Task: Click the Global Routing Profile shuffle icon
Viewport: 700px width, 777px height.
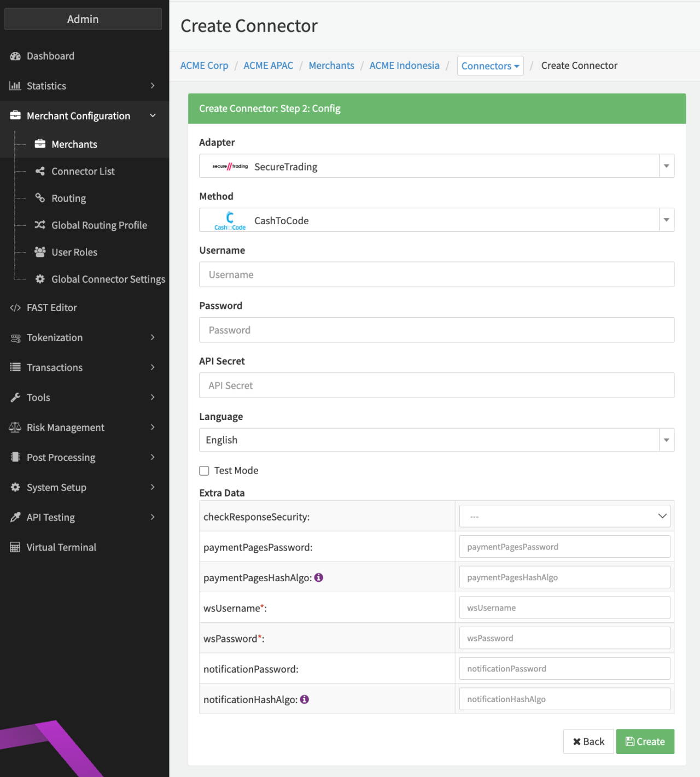Action: [40, 225]
